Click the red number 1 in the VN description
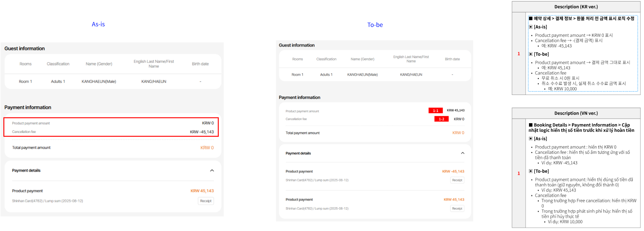 tap(519, 173)
